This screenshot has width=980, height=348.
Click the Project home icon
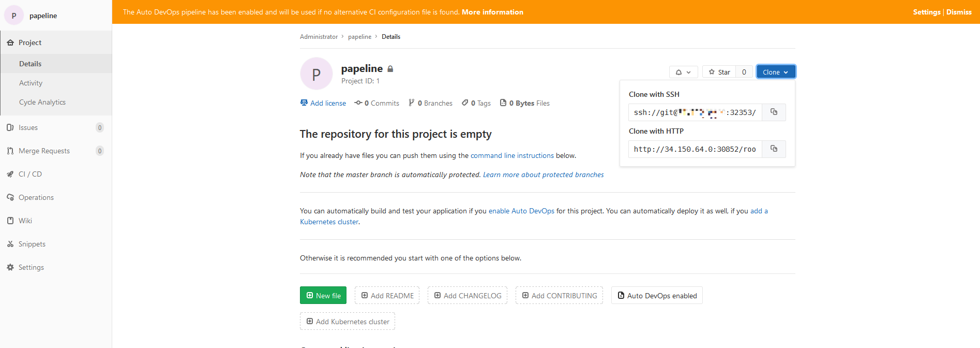pos(10,42)
